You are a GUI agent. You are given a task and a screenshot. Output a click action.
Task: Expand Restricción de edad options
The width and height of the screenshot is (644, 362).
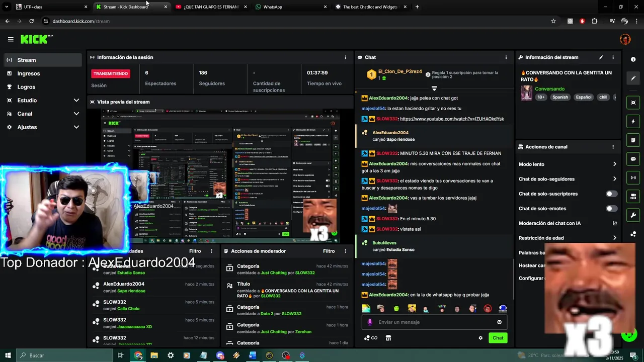(x=615, y=238)
